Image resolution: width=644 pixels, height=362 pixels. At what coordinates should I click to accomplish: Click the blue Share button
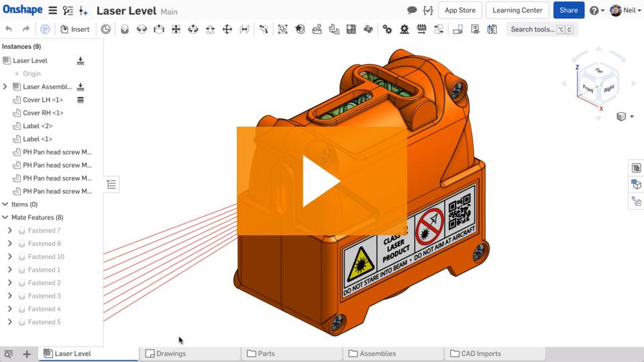coord(568,11)
